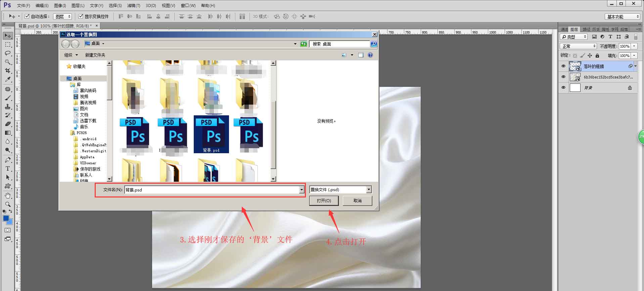Select the Gradient tool
This screenshot has height=291, width=644.
pyautogui.click(x=8, y=133)
